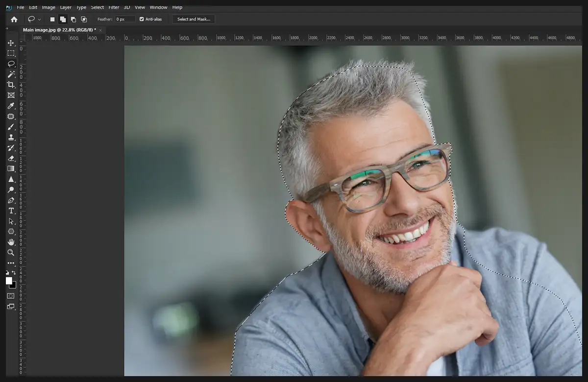Click the Select and Mask... button
The width and height of the screenshot is (588, 382).
194,19
